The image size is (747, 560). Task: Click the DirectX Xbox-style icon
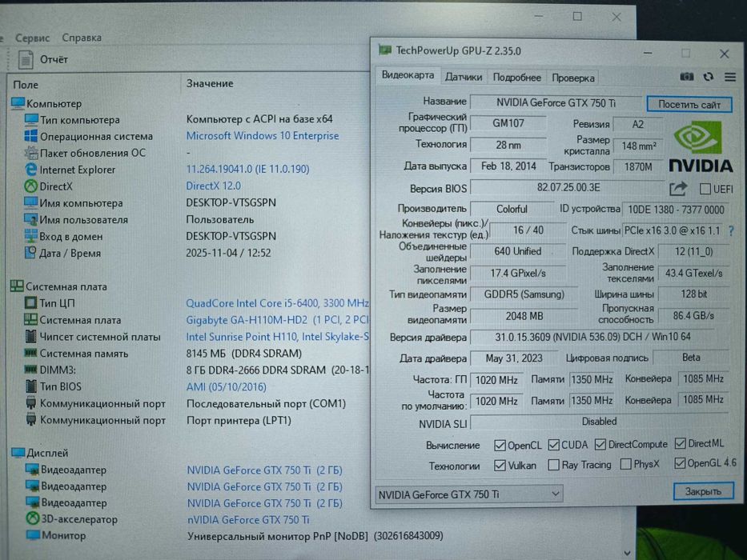pyautogui.click(x=31, y=186)
